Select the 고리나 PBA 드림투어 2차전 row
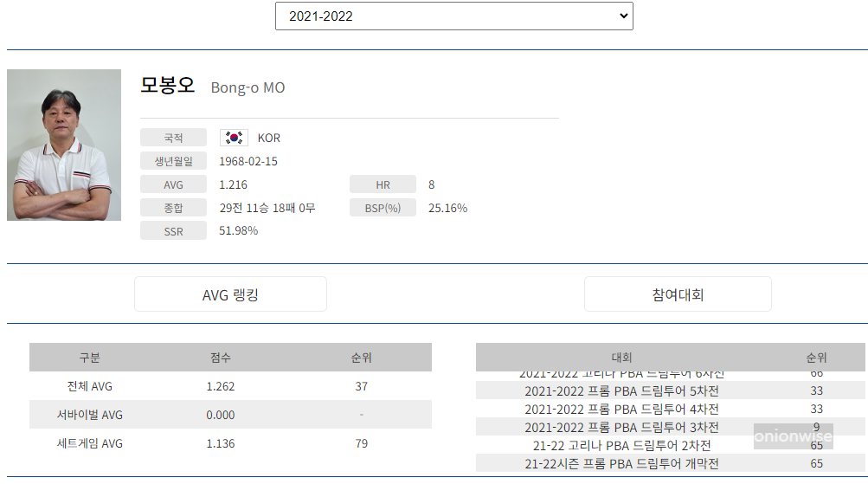Screen dimensions: 868x484 [x=671, y=445]
